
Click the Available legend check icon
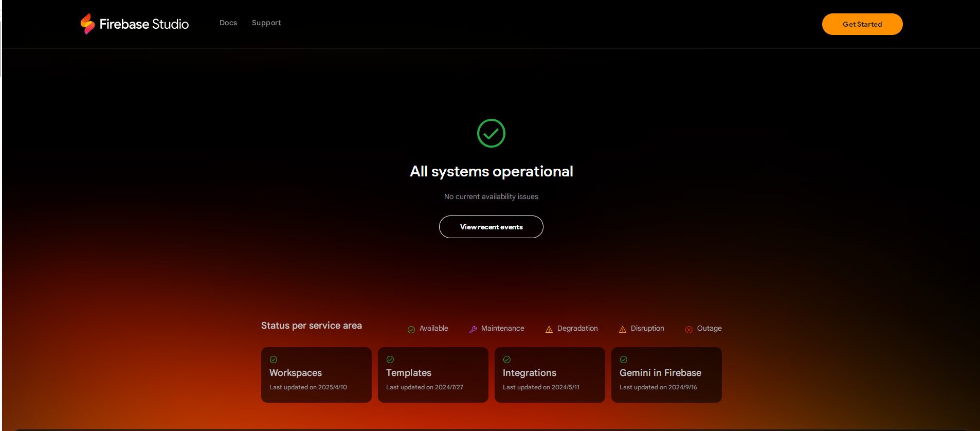point(411,329)
